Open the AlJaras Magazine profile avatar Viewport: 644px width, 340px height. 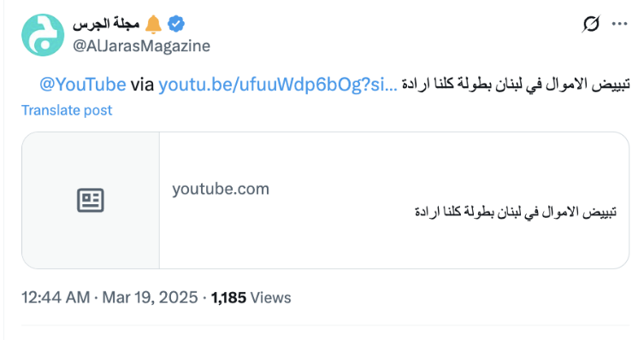pyautogui.click(x=43, y=35)
